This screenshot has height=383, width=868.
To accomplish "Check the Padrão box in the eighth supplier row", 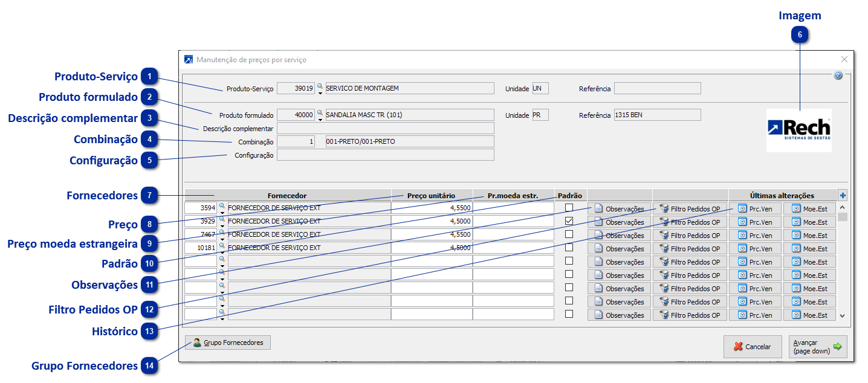I will 569,301.
